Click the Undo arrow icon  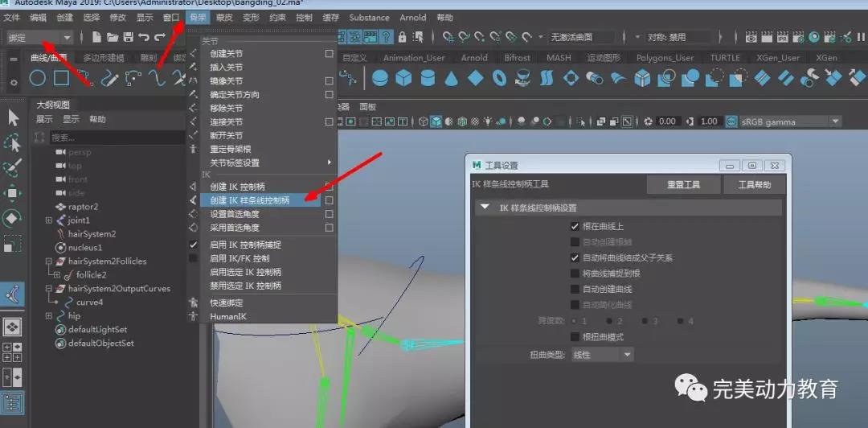pyautogui.click(x=144, y=37)
